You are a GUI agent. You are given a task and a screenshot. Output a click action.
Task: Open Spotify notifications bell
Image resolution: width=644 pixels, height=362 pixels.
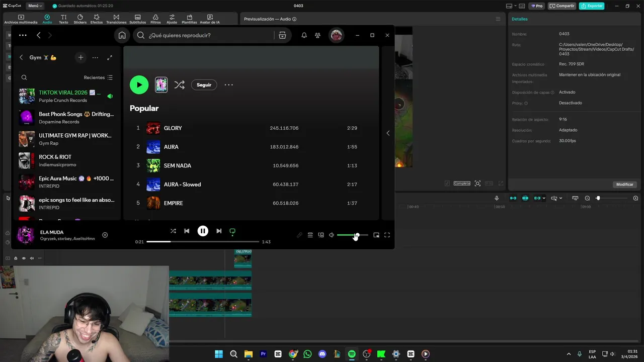tap(304, 35)
